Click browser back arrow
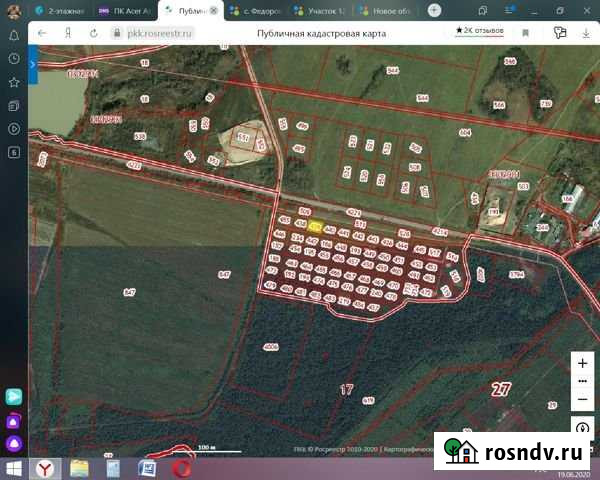This screenshot has width=600, height=480. tap(41, 32)
